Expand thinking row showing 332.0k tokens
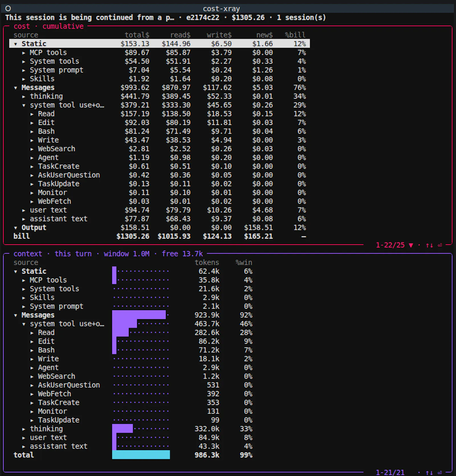 24,429
